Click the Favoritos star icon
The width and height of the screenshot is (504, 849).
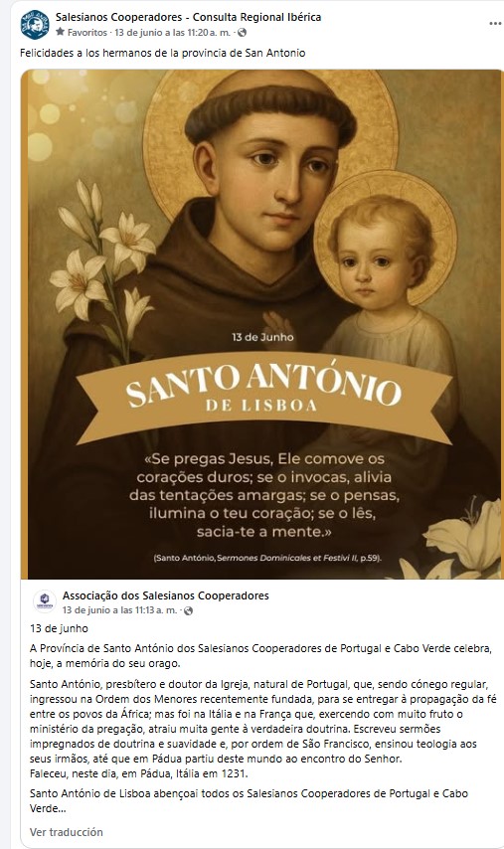[x=60, y=32]
